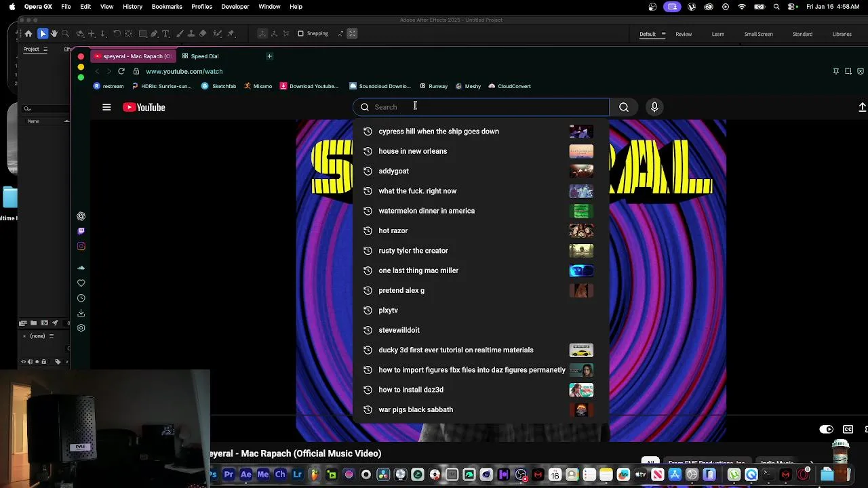Click the YouTube search input field
868x488 pixels.
481,107
